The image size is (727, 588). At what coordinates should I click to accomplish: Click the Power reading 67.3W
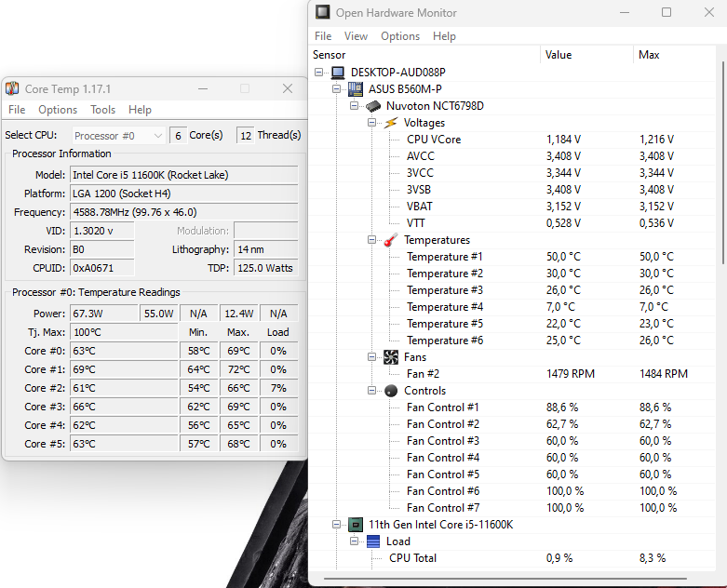pyautogui.click(x=104, y=314)
